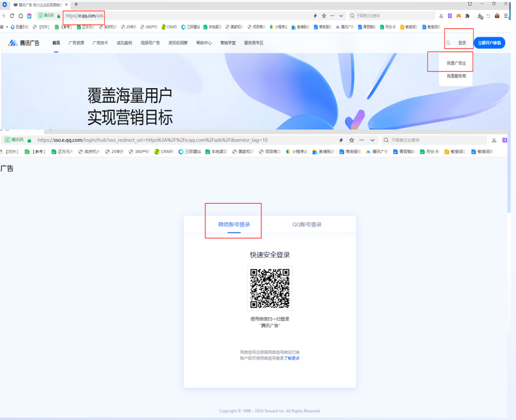Open the browser hamburger menu

tap(506, 16)
